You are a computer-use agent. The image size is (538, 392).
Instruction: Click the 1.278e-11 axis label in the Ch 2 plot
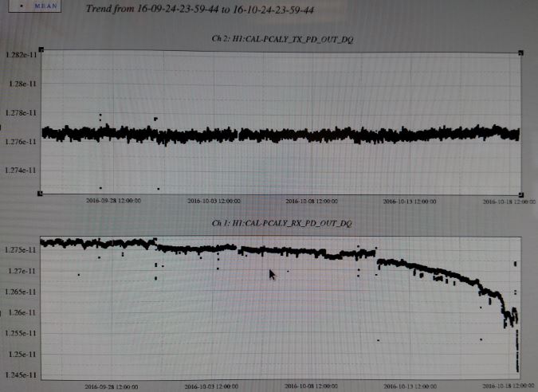point(21,113)
